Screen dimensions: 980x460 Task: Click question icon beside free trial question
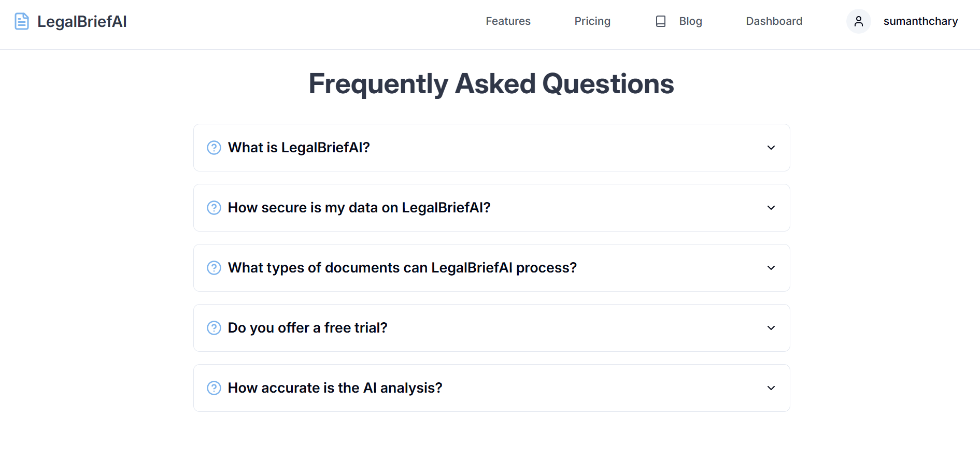pyautogui.click(x=214, y=328)
